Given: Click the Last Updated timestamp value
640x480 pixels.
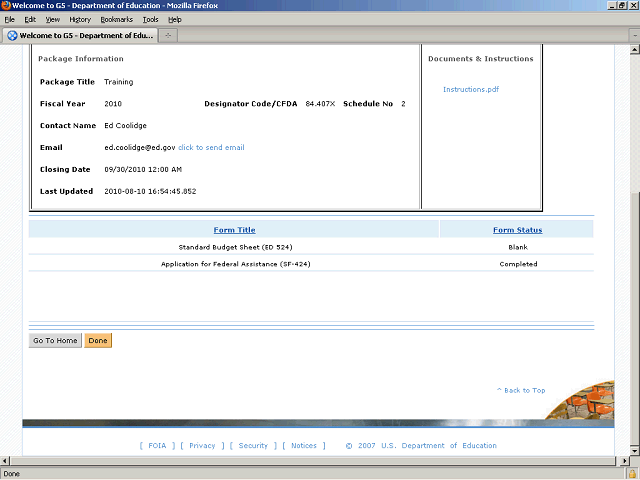Looking at the screenshot, I should [x=150, y=191].
